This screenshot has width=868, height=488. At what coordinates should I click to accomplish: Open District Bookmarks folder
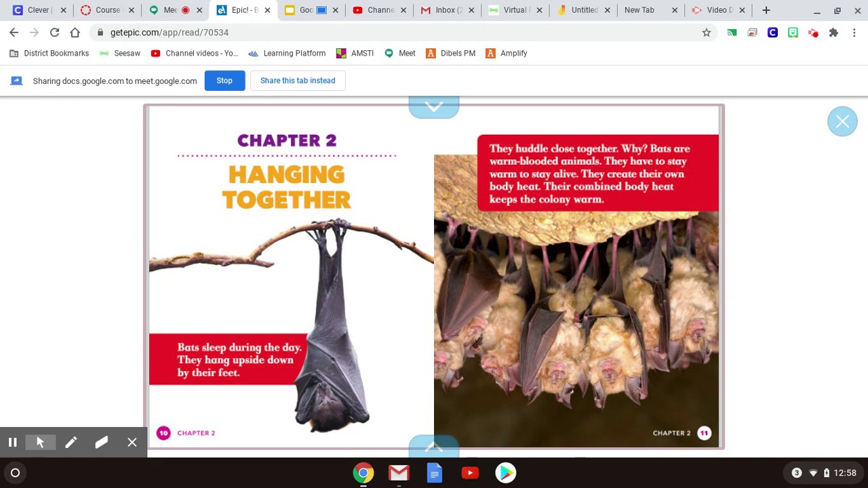(x=49, y=54)
